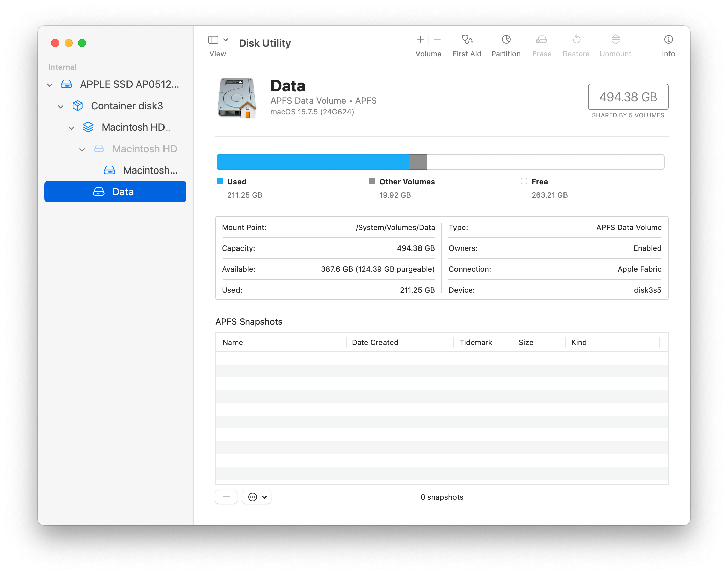
Task: Remove volume with the minus icon
Action: [x=437, y=39]
